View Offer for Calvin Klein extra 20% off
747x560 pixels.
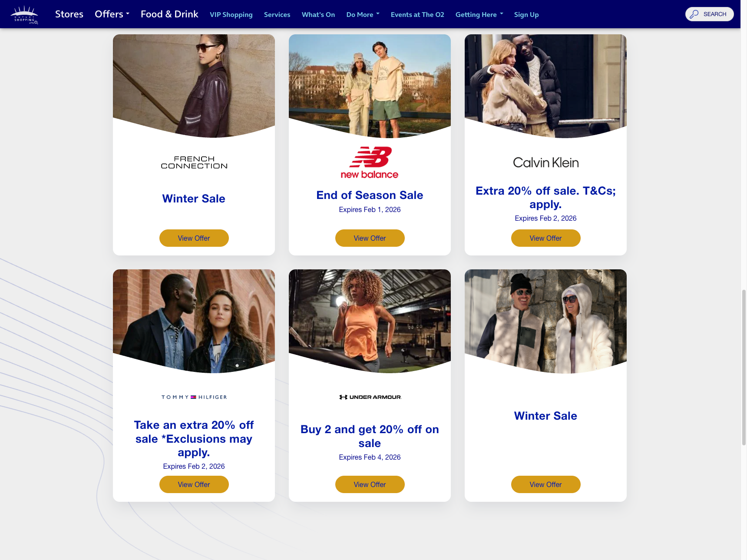pos(545,238)
